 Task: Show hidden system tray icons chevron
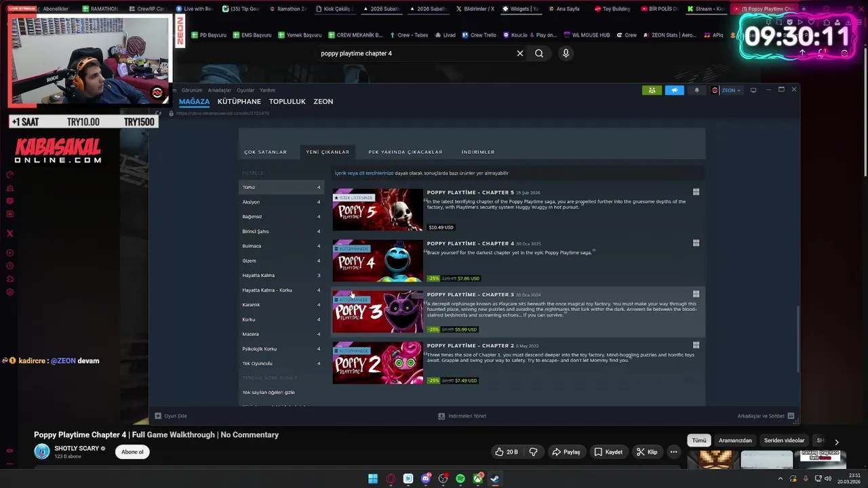click(x=780, y=479)
